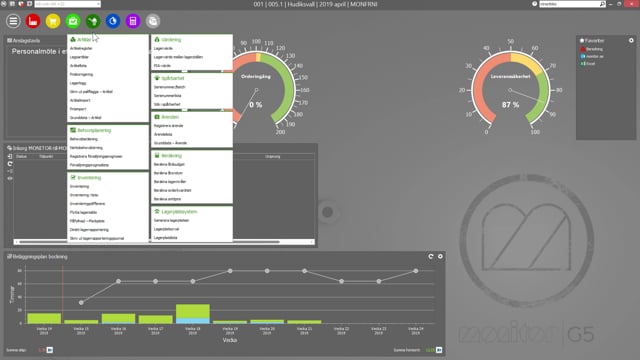Viewport: 640px width, 360px height.
Task: Click the Leveranssäkerhet 87 % gauge
Action: point(510,87)
